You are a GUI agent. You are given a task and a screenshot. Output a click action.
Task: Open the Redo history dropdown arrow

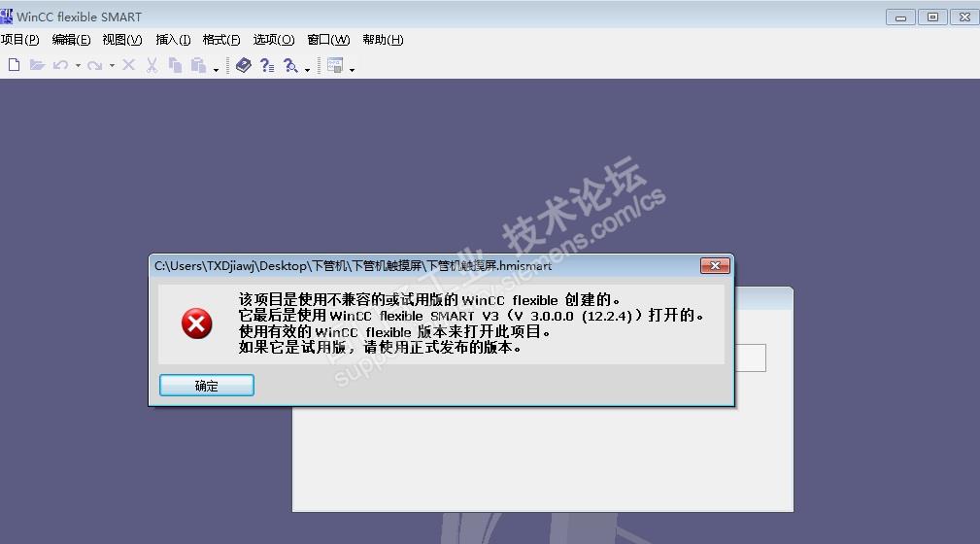[x=112, y=66]
